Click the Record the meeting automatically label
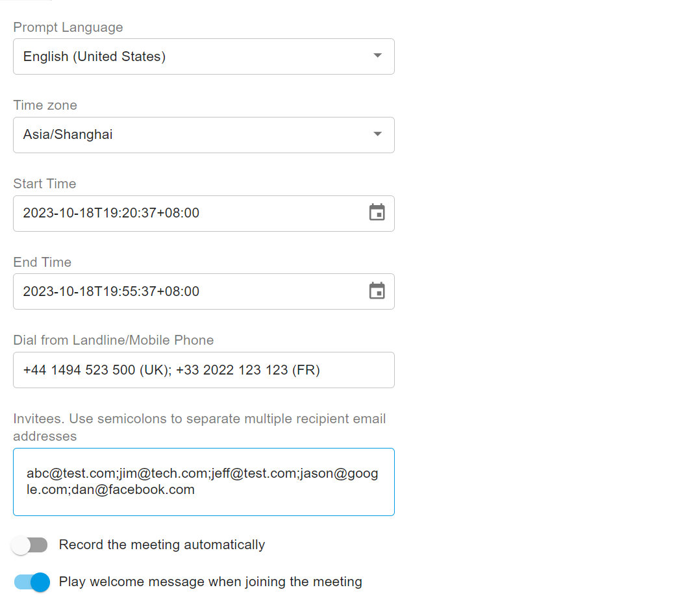The height and width of the screenshot is (616, 685). pos(162,545)
